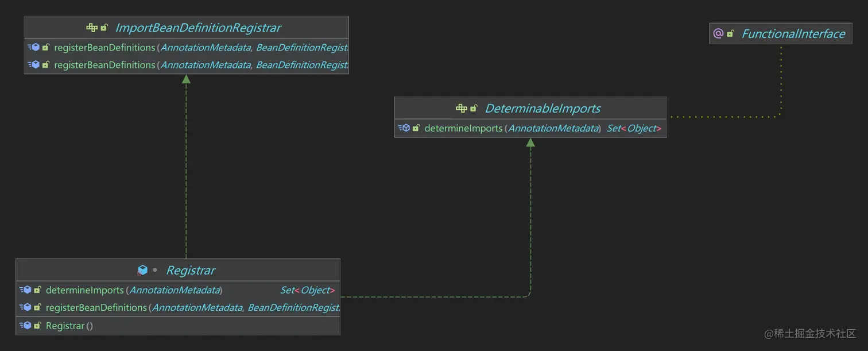This screenshot has height=351, width=868.
Task: Click the public lock icon beside DeterminableImports title
Action: point(474,108)
